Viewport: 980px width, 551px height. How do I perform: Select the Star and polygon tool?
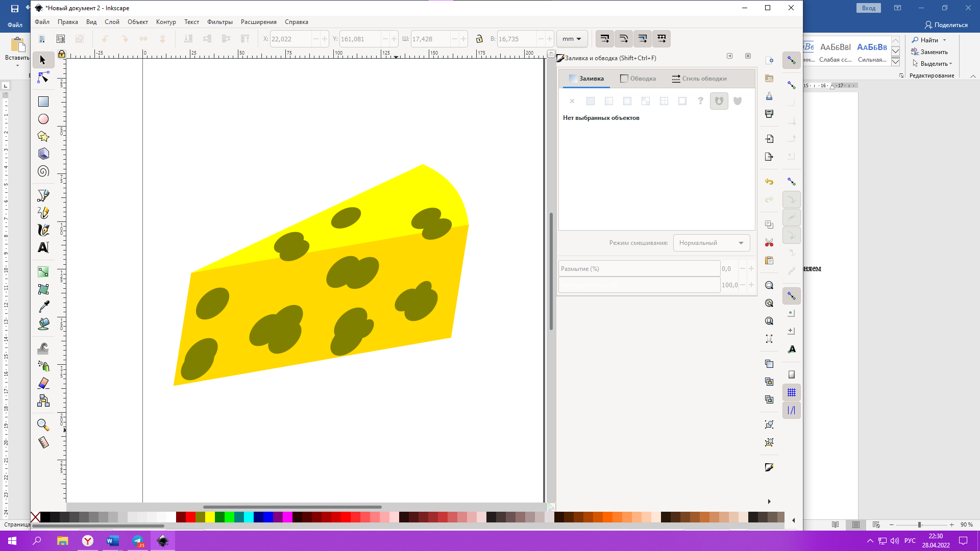(43, 136)
